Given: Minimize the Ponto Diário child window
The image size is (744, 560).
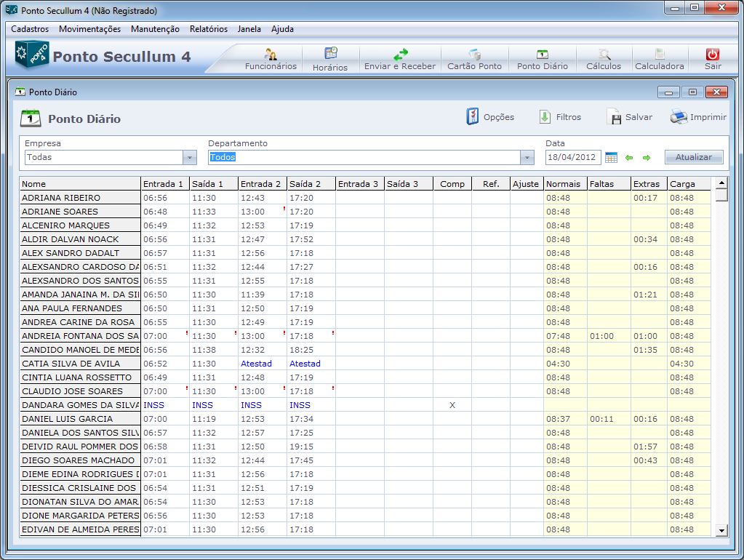Looking at the screenshot, I should coord(668,92).
